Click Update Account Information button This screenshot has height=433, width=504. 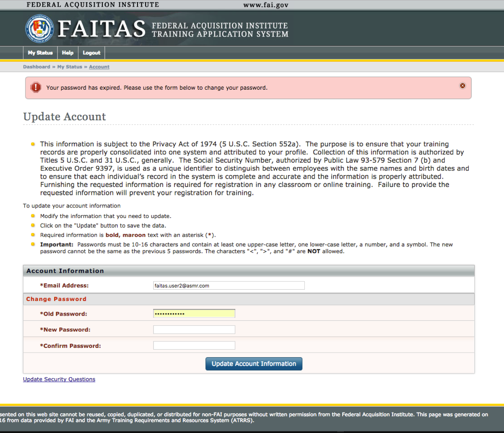coord(254,364)
